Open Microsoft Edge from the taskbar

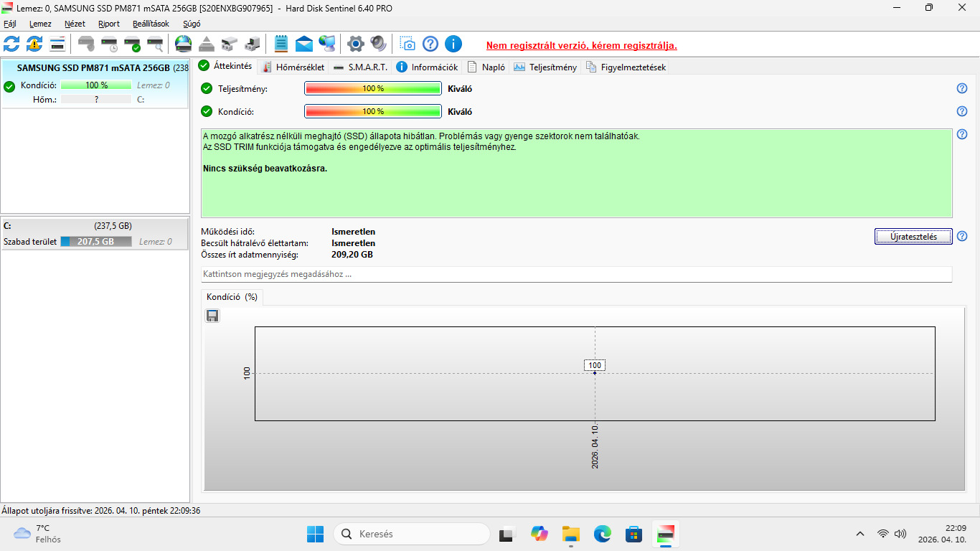click(602, 534)
